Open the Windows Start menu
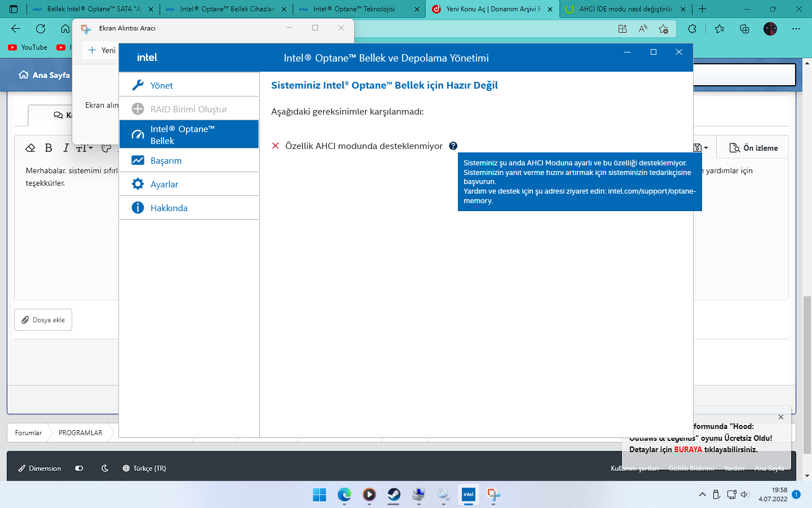Viewport: 812px width, 508px height. pos(320,495)
